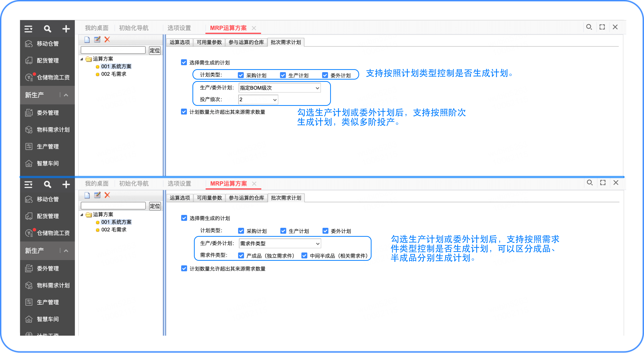Click the plus add icon in upper sidebar

[x=66, y=29]
